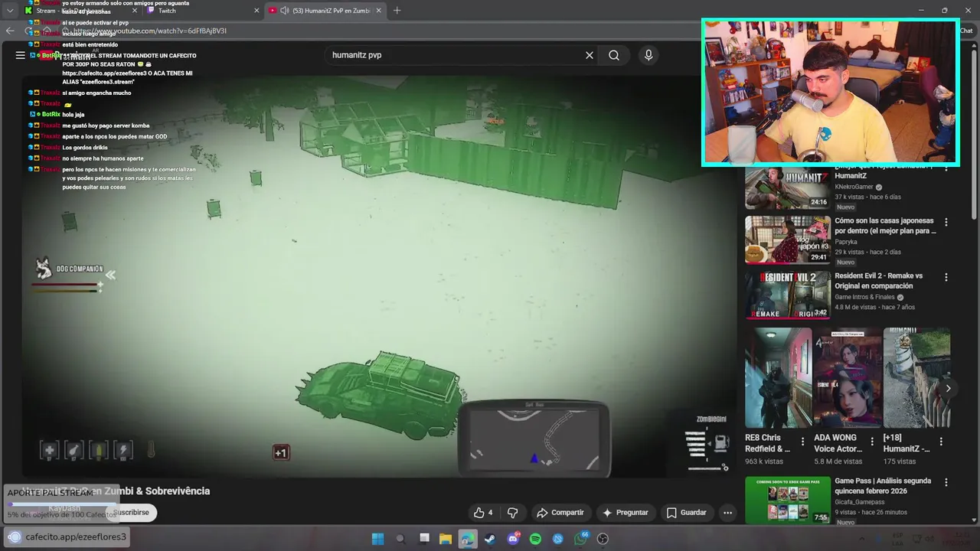980x551 pixels.
Task: Open the three-dot more actions menu below video
Action: (728, 513)
